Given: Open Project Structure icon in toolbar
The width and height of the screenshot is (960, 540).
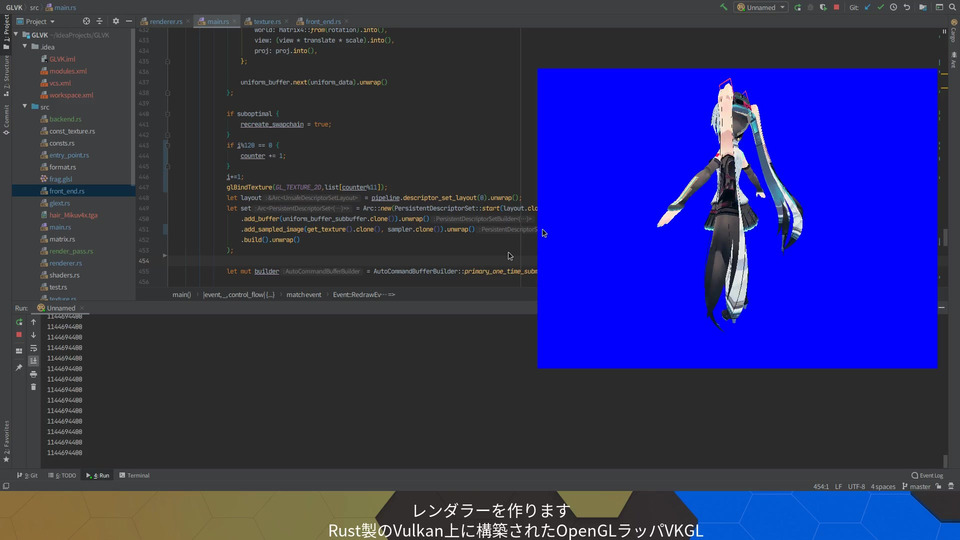Looking at the screenshot, I should [x=923, y=7].
